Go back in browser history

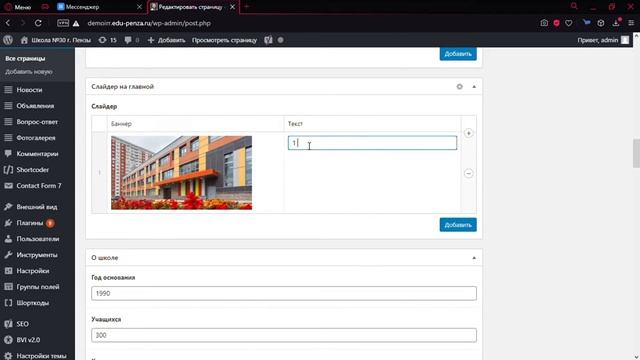tap(8, 23)
